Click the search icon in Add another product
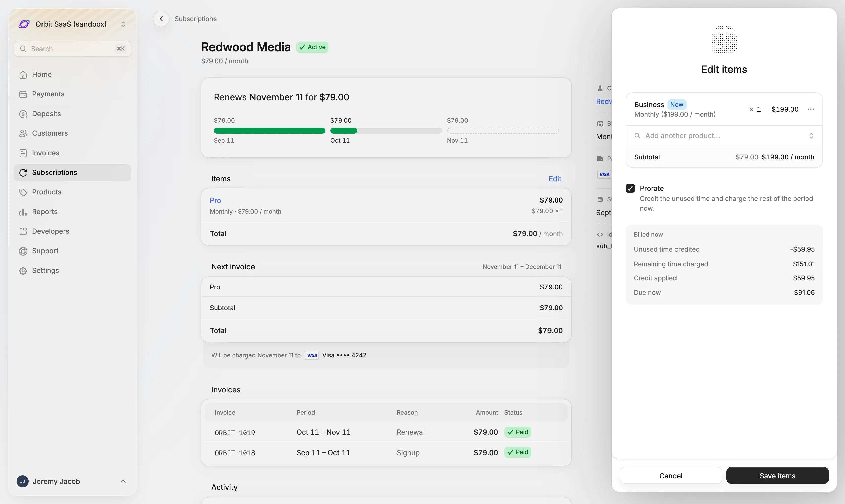 point(637,136)
